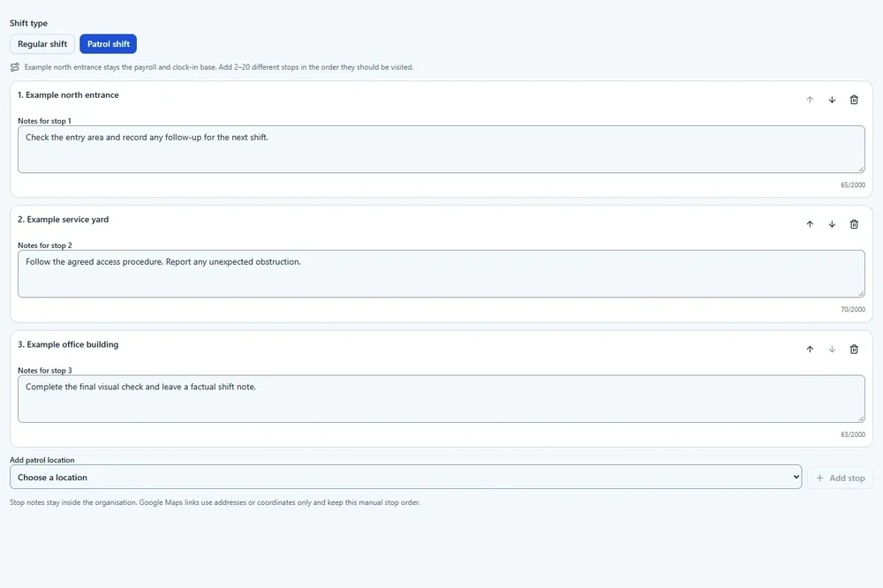Click the Add stop button

[840, 478]
